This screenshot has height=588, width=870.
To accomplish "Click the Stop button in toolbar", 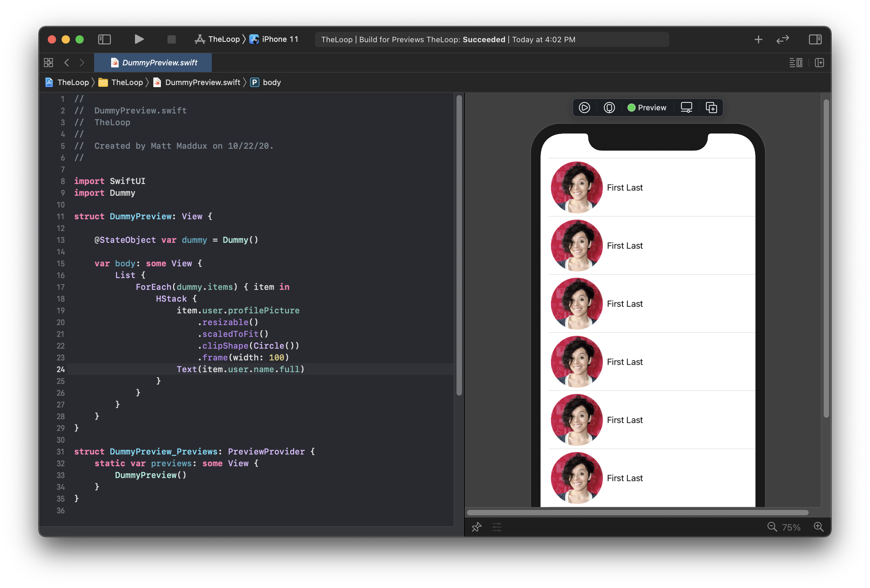I will (x=171, y=39).
